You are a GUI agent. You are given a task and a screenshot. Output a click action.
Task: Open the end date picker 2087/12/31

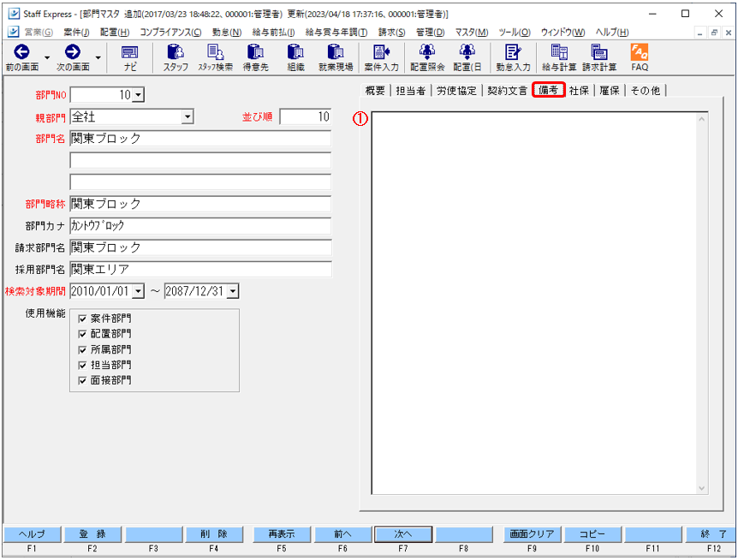[233, 291]
